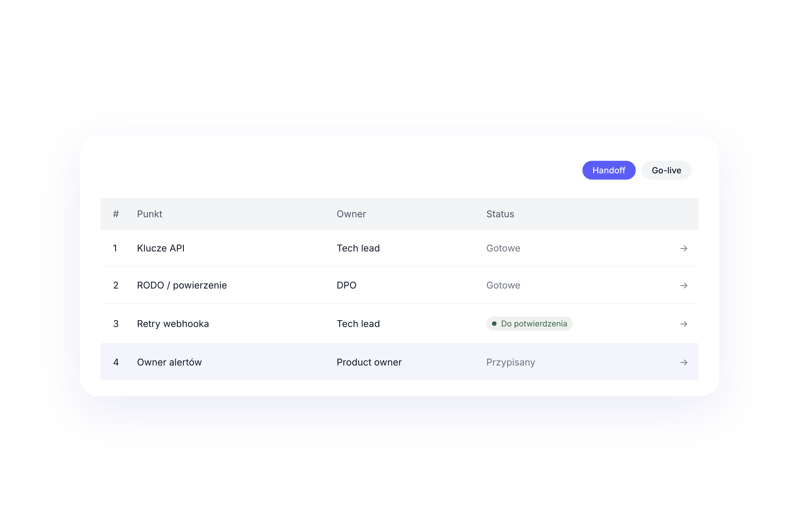The image size is (799, 532).
Task: Click the DPO owner cell
Action: tap(346, 285)
